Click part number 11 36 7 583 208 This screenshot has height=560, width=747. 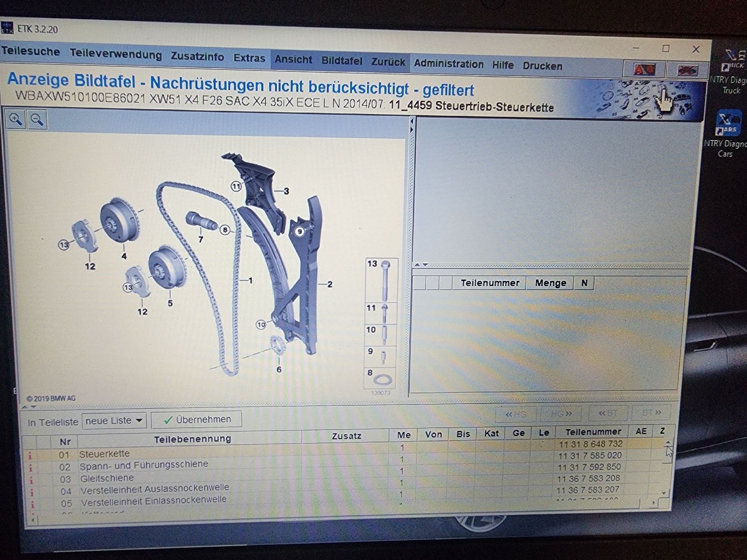click(589, 479)
